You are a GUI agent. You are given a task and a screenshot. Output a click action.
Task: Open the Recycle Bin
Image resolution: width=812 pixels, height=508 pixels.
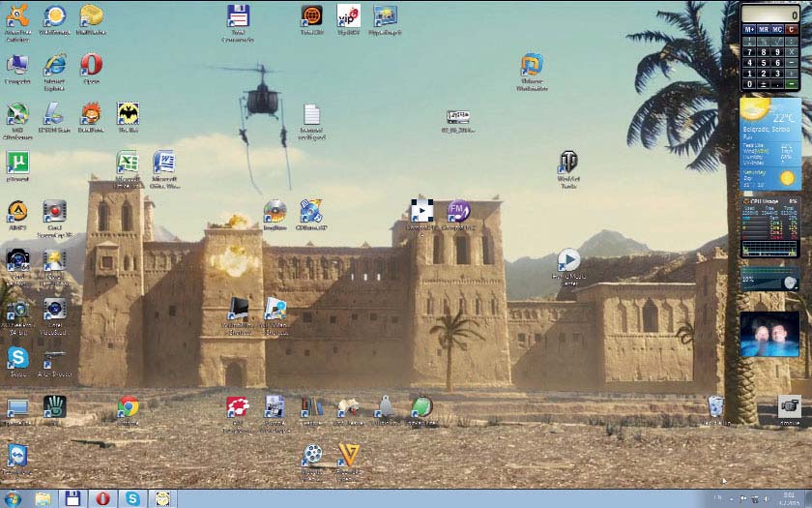pos(715,407)
